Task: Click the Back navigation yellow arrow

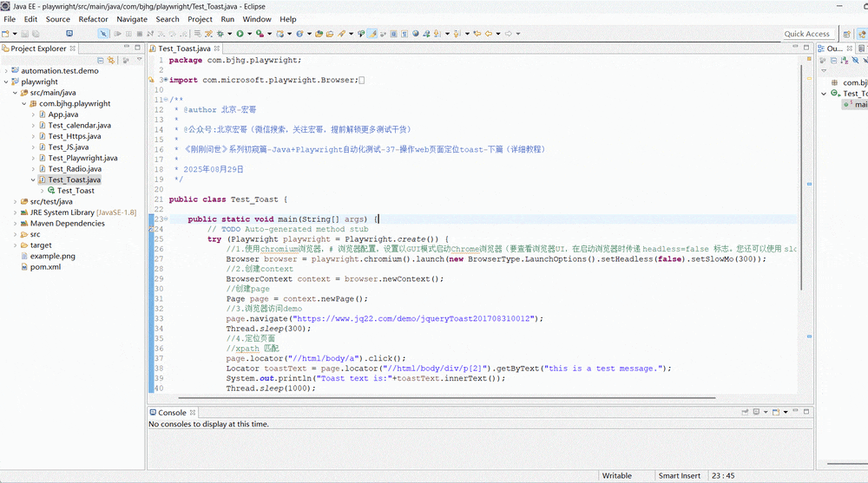Action: (488, 34)
